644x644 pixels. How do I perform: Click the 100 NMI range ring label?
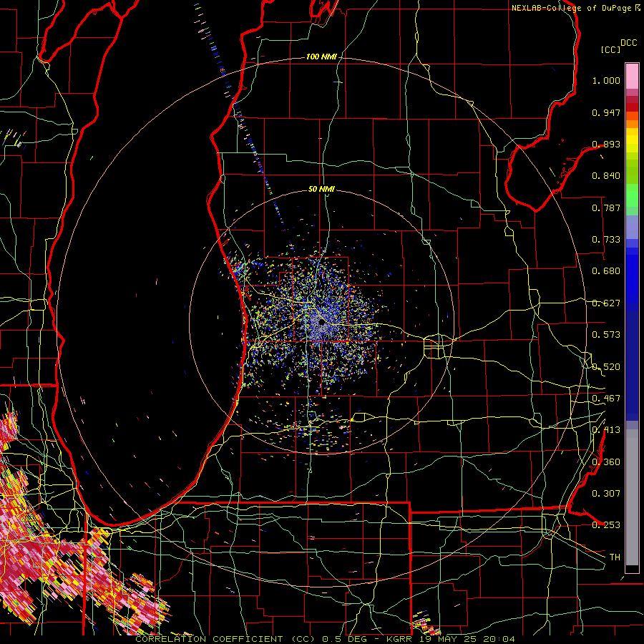point(321,57)
